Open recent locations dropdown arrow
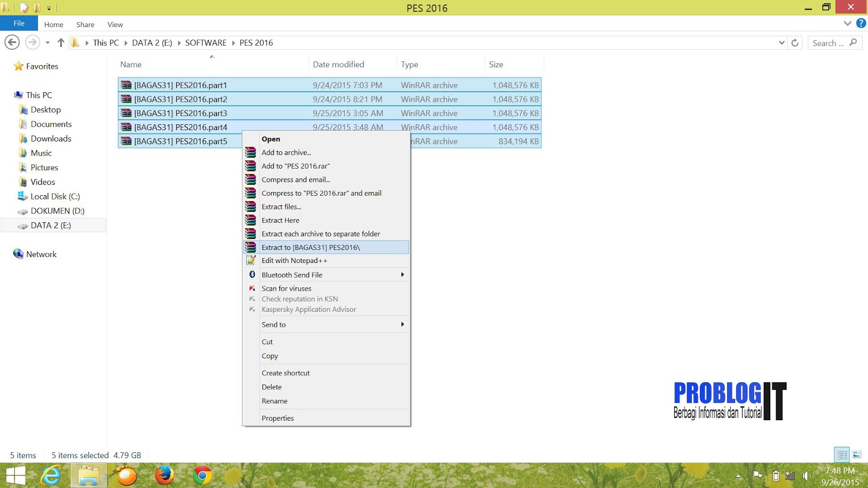This screenshot has height=488, width=868. (x=48, y=42)
